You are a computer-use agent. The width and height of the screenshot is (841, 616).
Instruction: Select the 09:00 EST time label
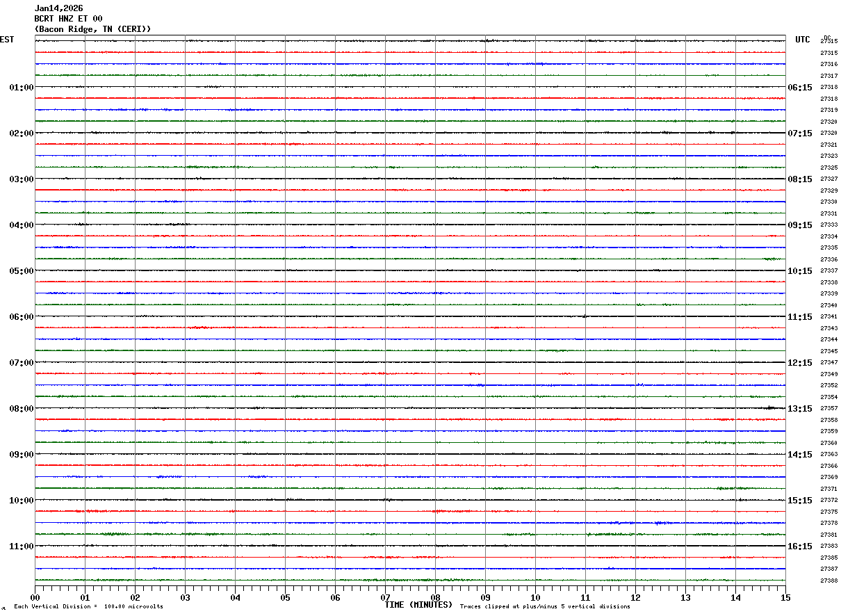click(22, 455)
